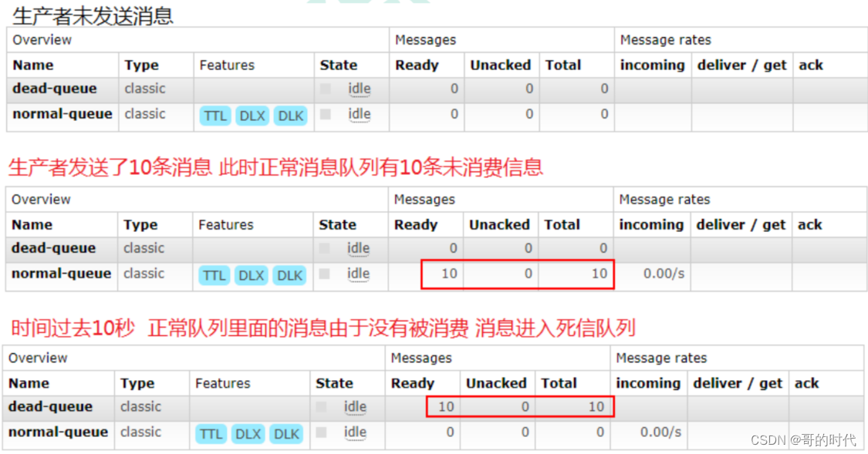Click dead-queue state indicator square, top table
The width and height of the screenshot is (868, 454).
click(x=326, y=89)
